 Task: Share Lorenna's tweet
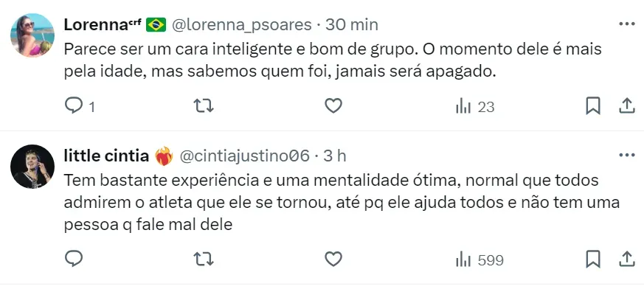pyautogui.click(x=627, y=106)
